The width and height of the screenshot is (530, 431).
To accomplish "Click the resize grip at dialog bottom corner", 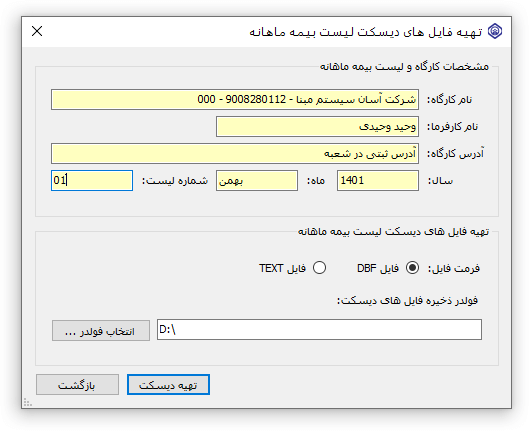I will pyautogui.click(x=28, y=403).
